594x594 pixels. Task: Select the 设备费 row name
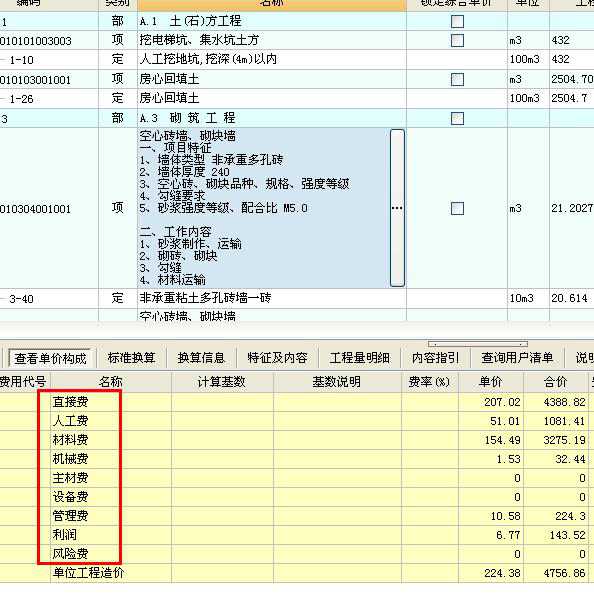click(70, 497)
